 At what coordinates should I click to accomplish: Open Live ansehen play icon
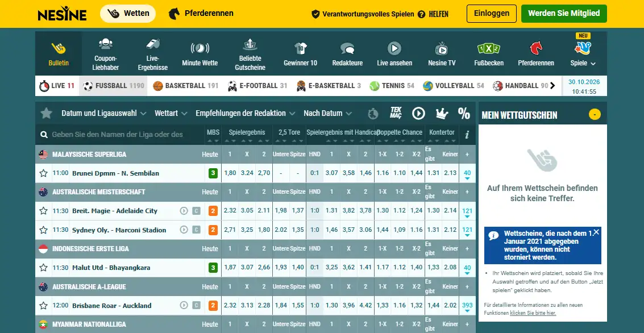(x=394, y=48)
